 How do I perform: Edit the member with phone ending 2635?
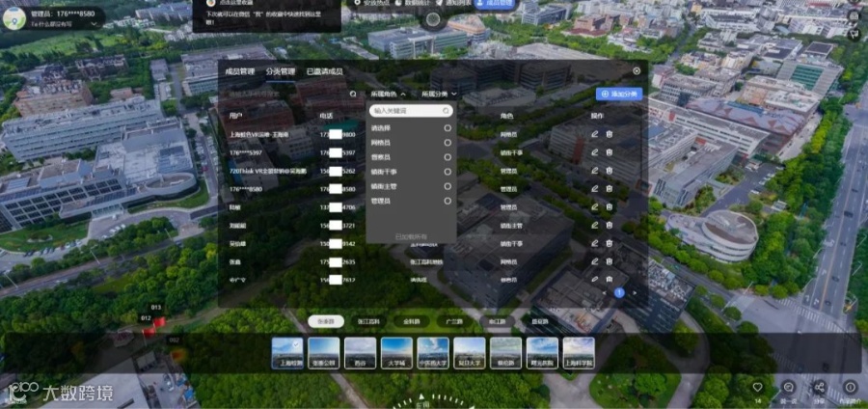click(594, 261)
